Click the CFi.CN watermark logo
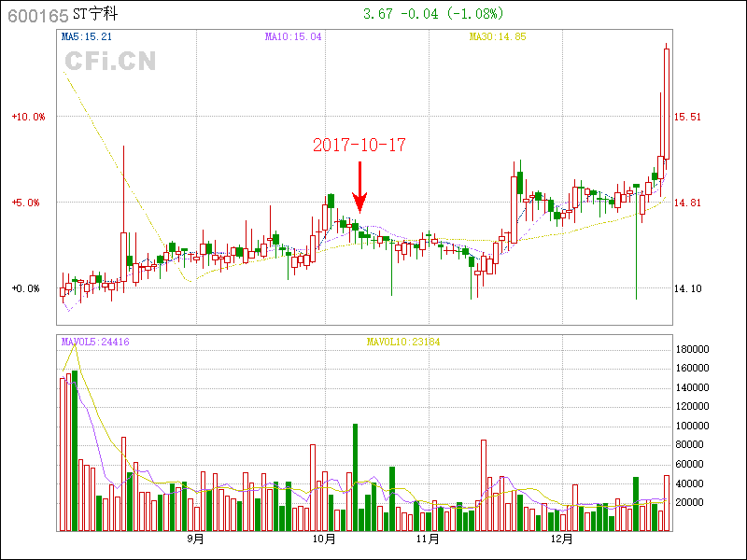 [110, 62]
